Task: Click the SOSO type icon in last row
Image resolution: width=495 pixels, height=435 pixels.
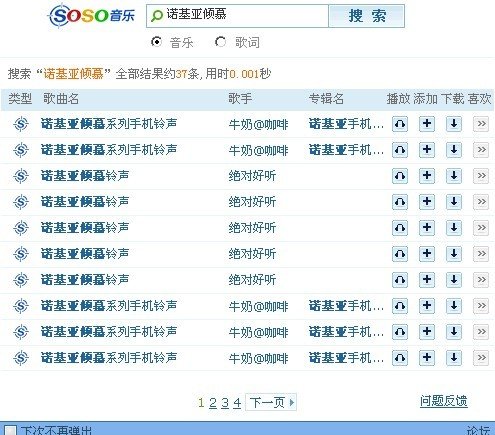Action: point(21,358)
